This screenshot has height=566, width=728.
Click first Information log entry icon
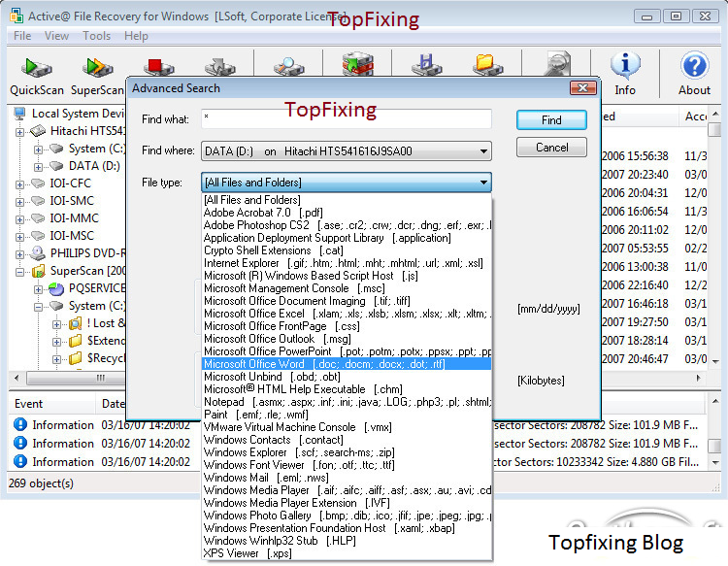pos(20,424)
